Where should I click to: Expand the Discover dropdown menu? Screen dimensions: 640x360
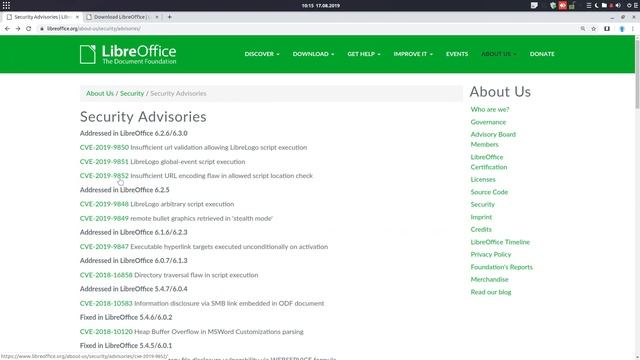point(262,54)
